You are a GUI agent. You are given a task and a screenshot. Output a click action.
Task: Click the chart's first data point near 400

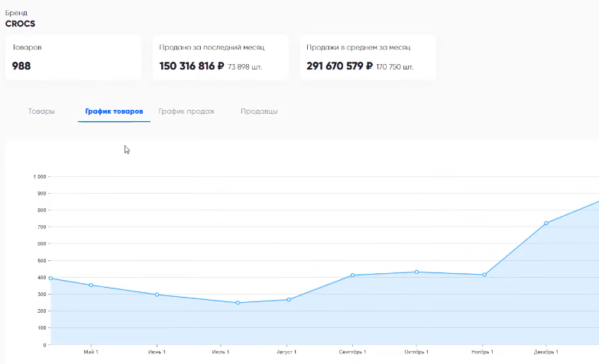pos(50,278)
